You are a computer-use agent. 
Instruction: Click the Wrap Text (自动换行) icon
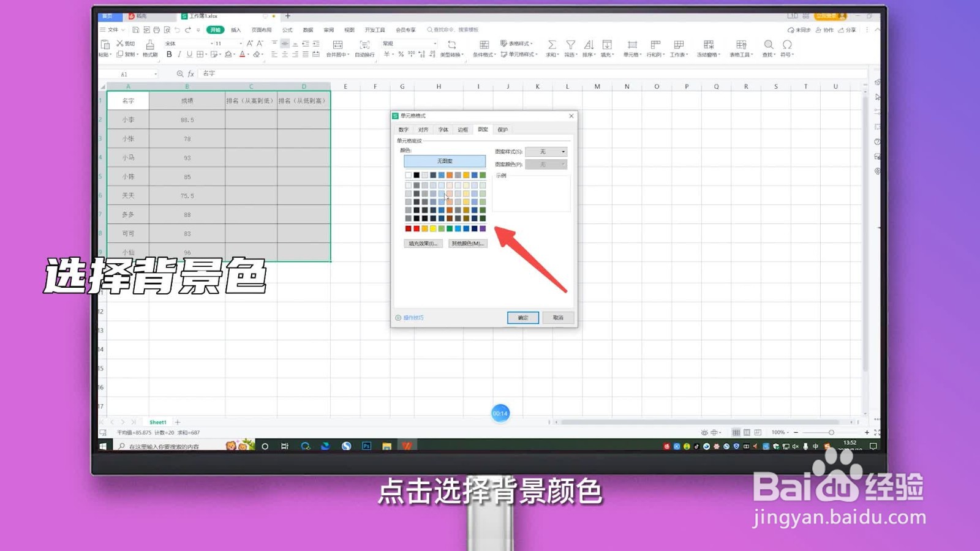click(364, 45)
